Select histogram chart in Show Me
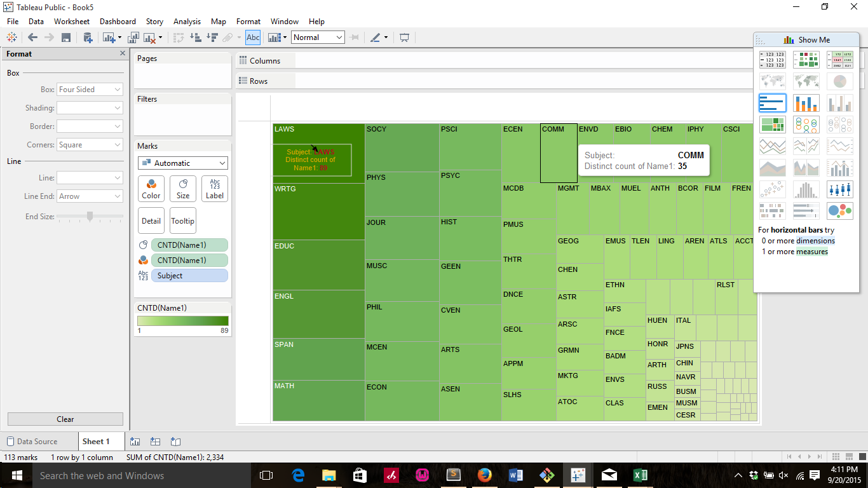This screenshot has width=868, height=488. click(806, 189)
